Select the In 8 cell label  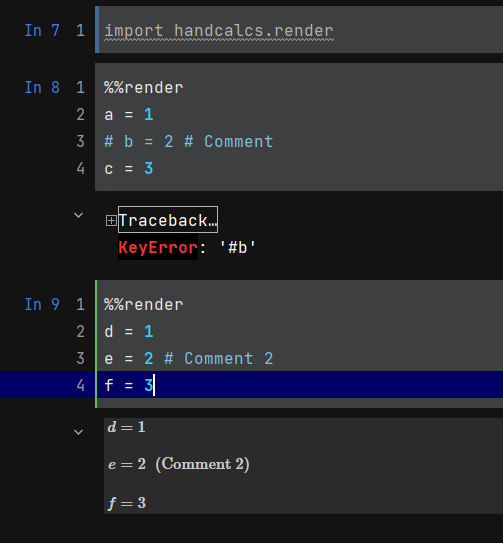[42, 87]
